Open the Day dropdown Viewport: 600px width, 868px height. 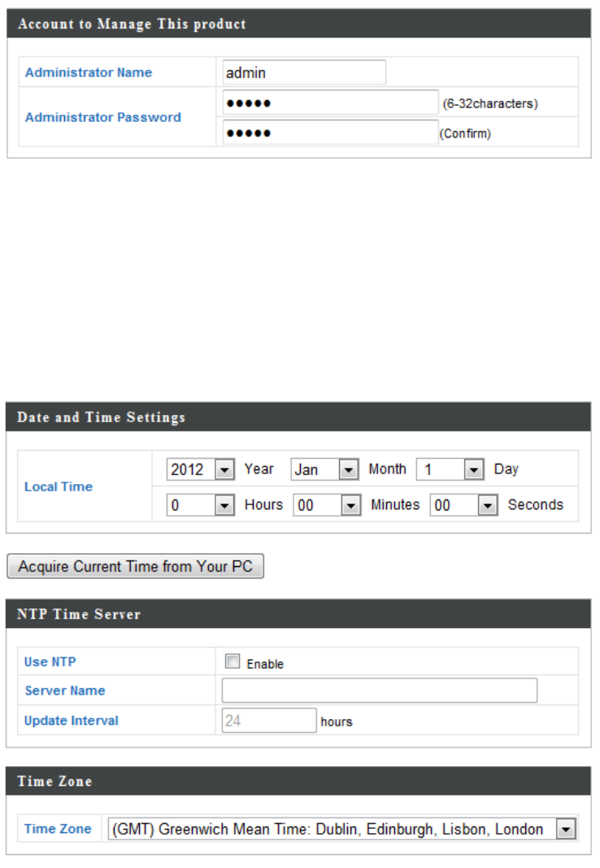click(450, 470)
